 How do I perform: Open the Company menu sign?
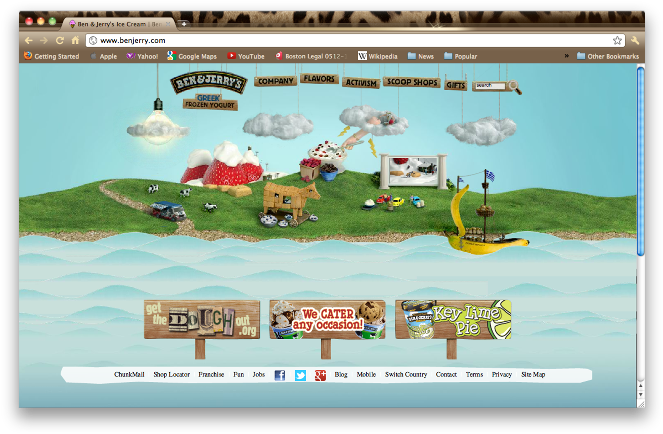[276, 81]
